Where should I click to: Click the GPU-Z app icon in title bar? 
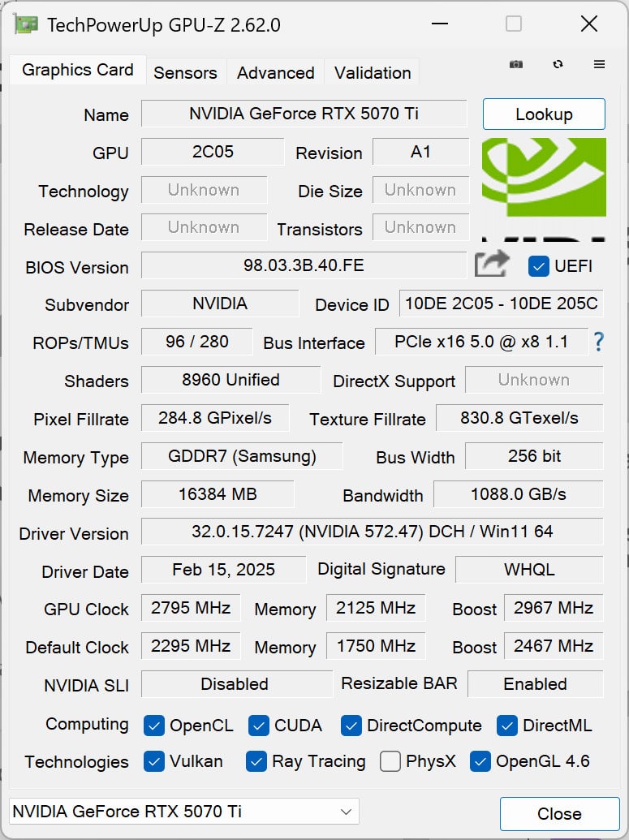pos(26,24)
